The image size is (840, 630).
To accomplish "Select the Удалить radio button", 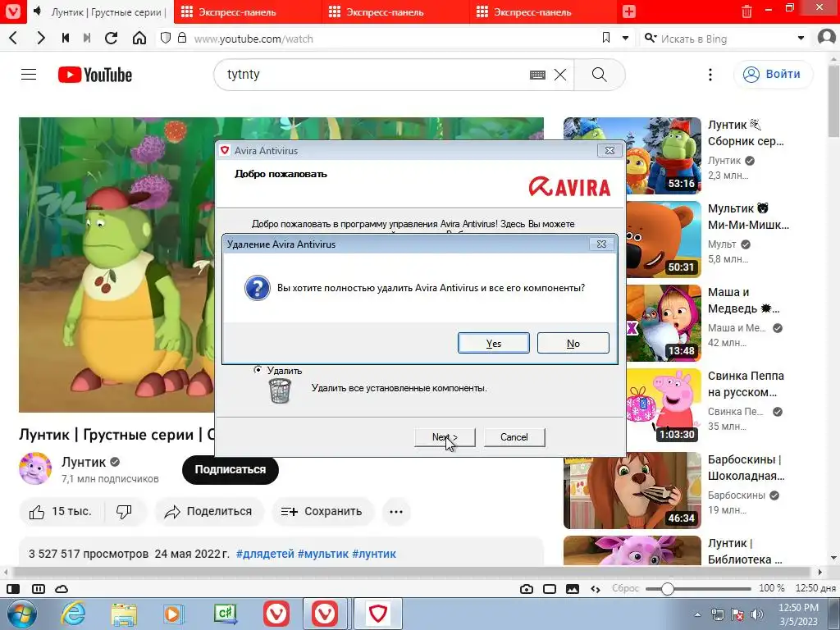I will coord(258,370).
